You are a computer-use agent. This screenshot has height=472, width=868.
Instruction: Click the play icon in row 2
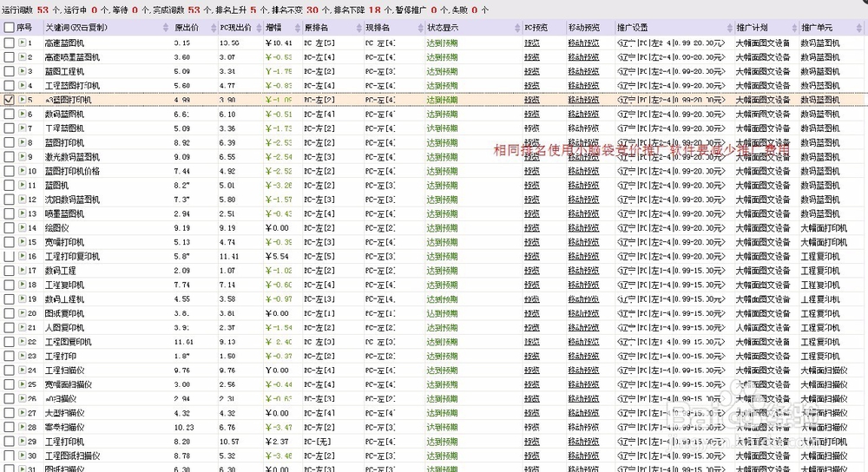[x=23, y=57]
